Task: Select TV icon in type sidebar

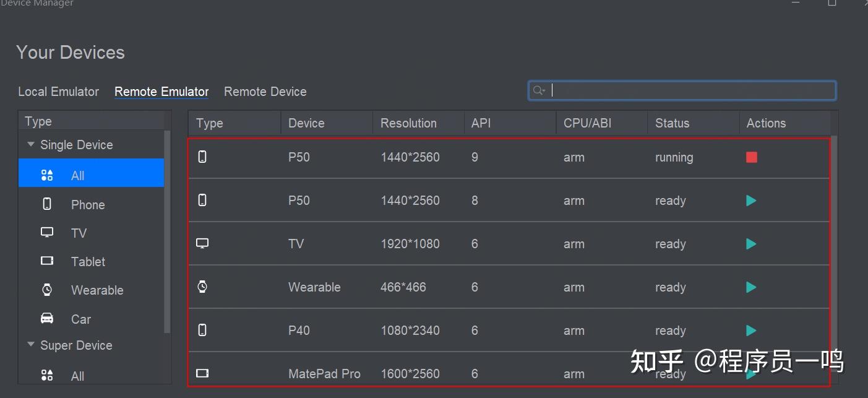Action: click(47, 233)
